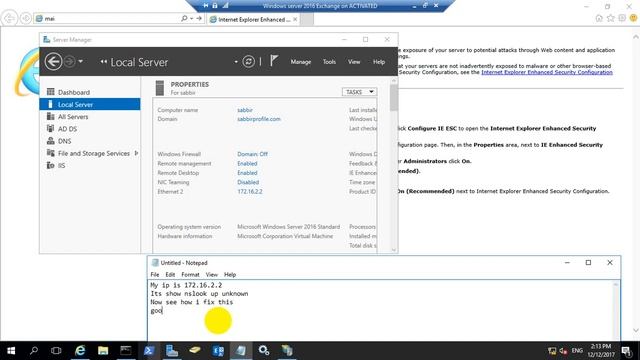Open Notepad File menu
Screen dimensions: 640x360
pyautogui.click(x=155, y=275)
